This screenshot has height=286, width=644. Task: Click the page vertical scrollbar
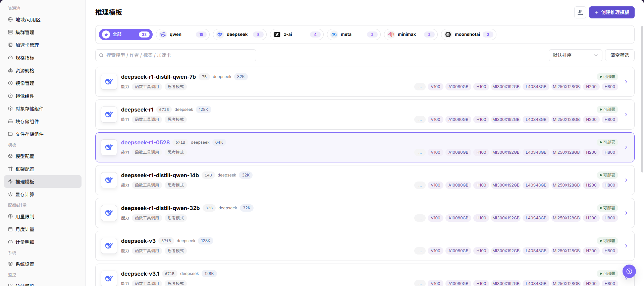pyautogui.click(x=642, y=99)
